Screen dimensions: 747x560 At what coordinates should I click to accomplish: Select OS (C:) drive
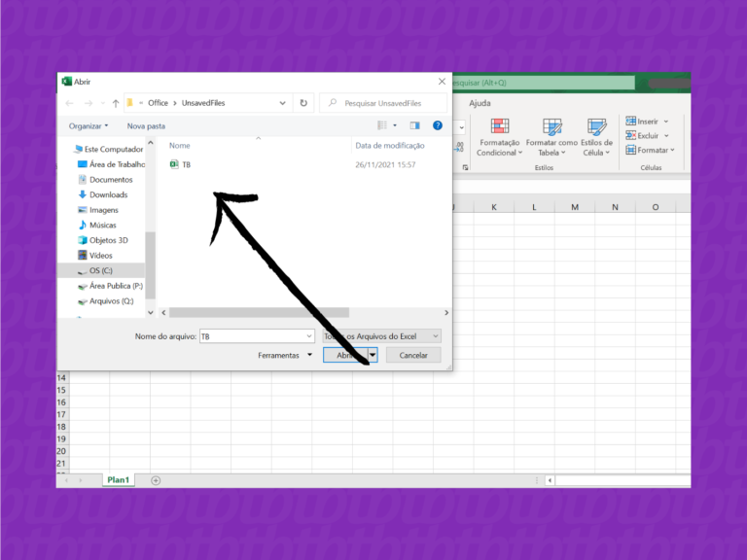coord(100,270)
